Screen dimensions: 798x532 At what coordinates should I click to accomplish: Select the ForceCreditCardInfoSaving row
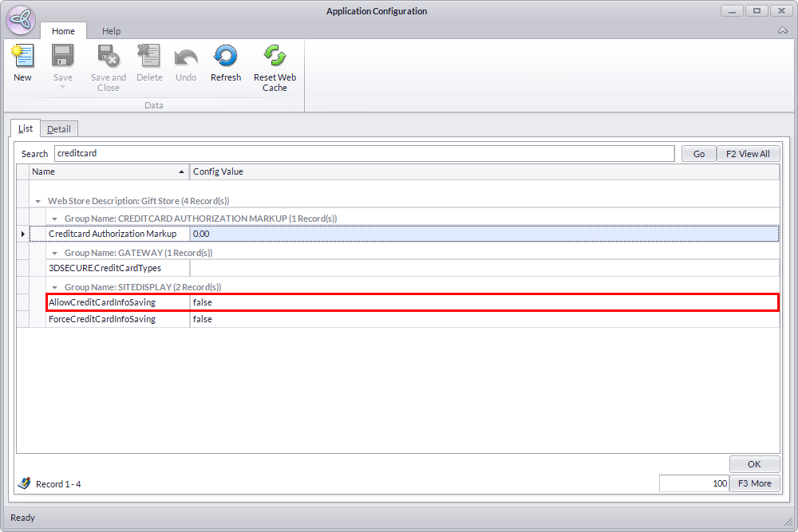pos(413,319)
